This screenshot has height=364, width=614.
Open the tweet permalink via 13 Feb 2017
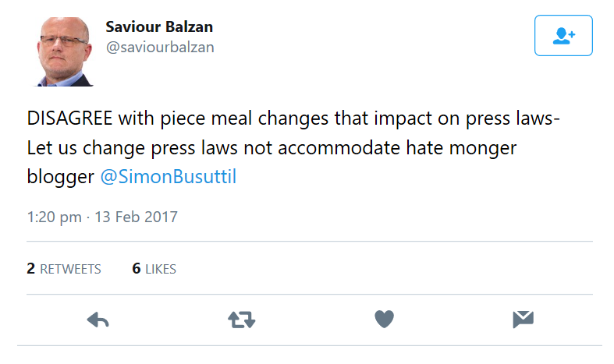pos(136,217)
